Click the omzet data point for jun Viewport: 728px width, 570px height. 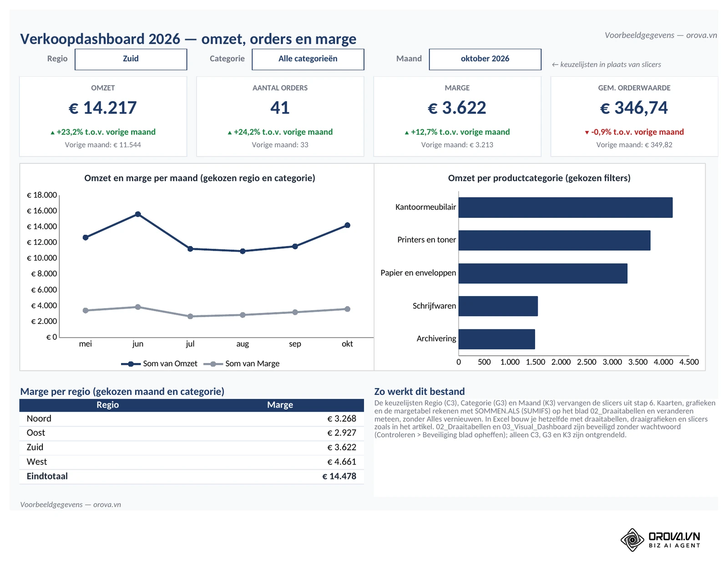[138, 214]
